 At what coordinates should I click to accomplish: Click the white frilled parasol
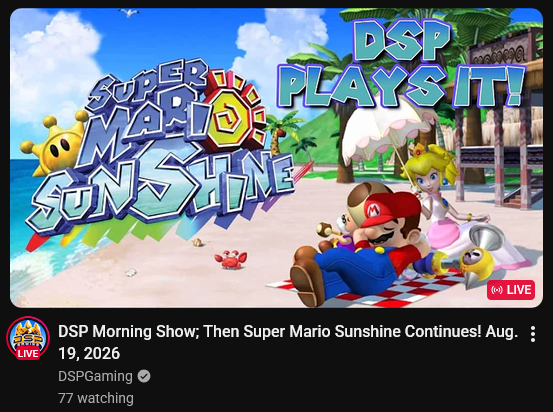(x=390, y=132)
